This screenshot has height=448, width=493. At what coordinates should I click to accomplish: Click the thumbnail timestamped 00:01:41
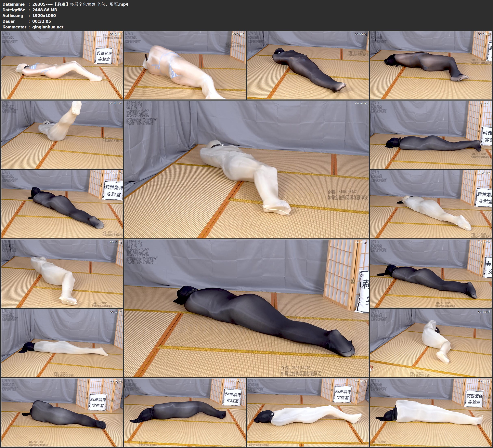62,65
